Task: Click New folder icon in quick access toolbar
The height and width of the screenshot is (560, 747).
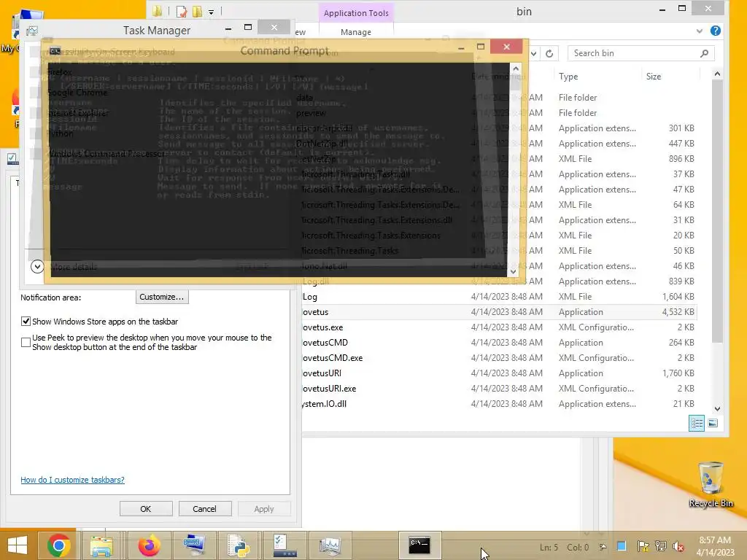Action: [x=197, y=12]
